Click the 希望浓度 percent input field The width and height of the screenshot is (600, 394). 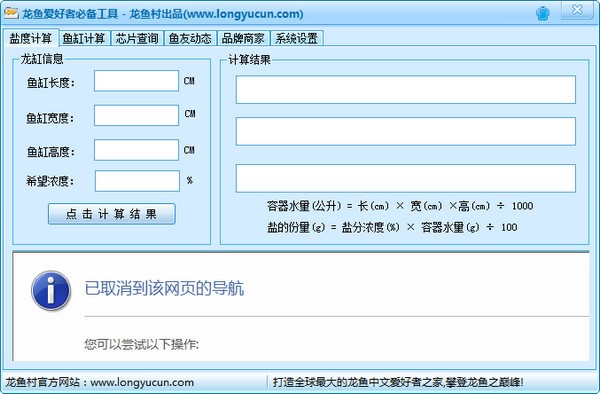137,181
